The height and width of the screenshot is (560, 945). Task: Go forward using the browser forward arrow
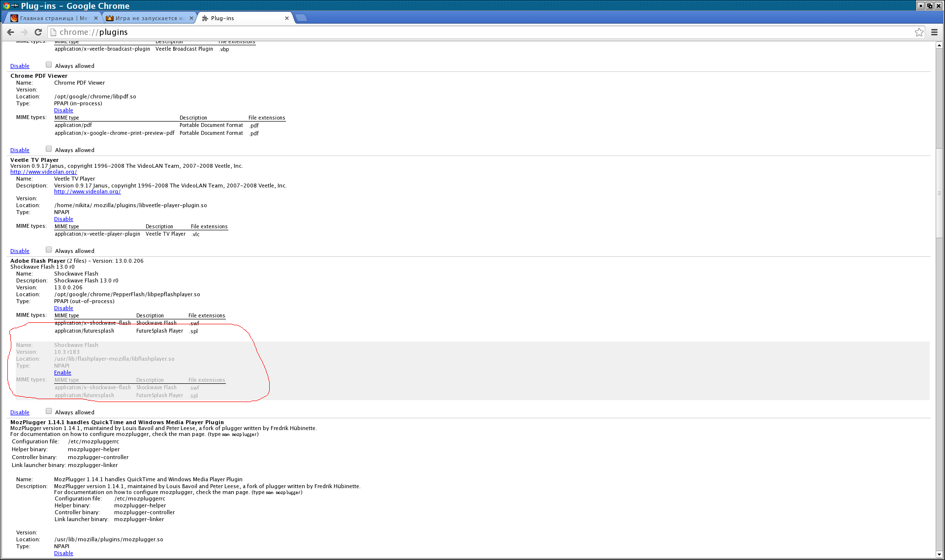(24, 32)
